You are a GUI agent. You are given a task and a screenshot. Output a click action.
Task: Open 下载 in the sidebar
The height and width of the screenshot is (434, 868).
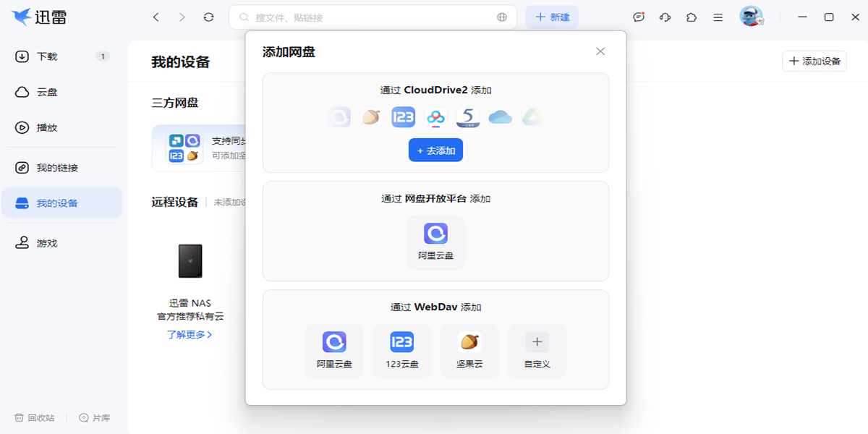[x=61, y=56]
